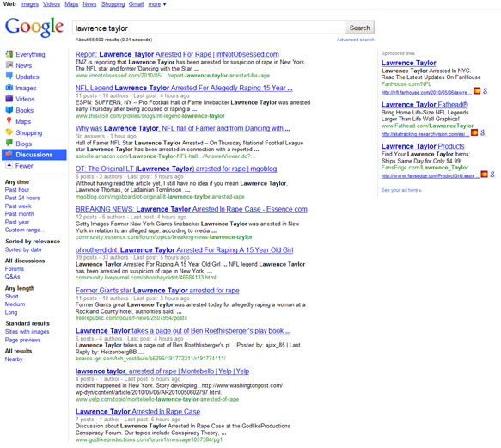
Task: Switch to Sites with images view
Action: click(27, 332)
